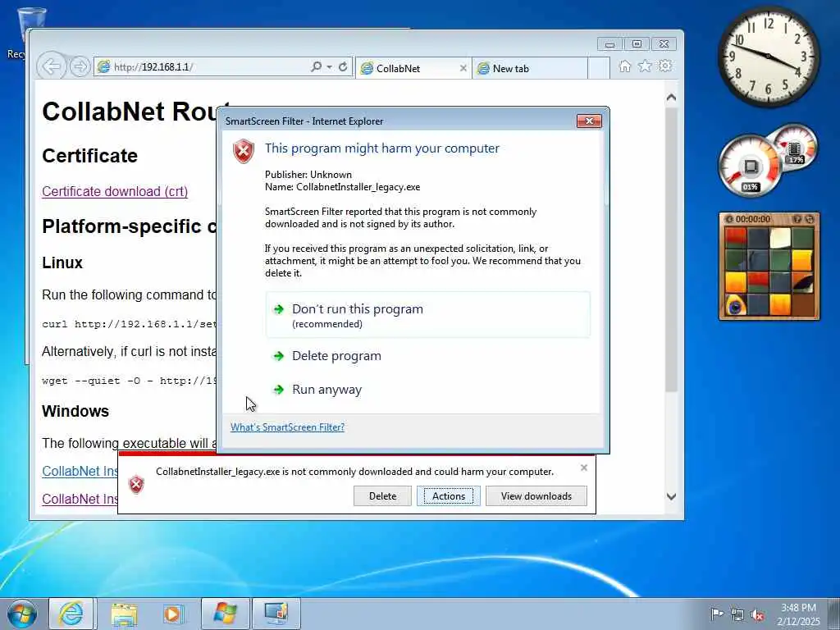Click the red shield in notification bar
This screenshot has width=840, height=630.
pyautogui.click(x=137, y=484)
